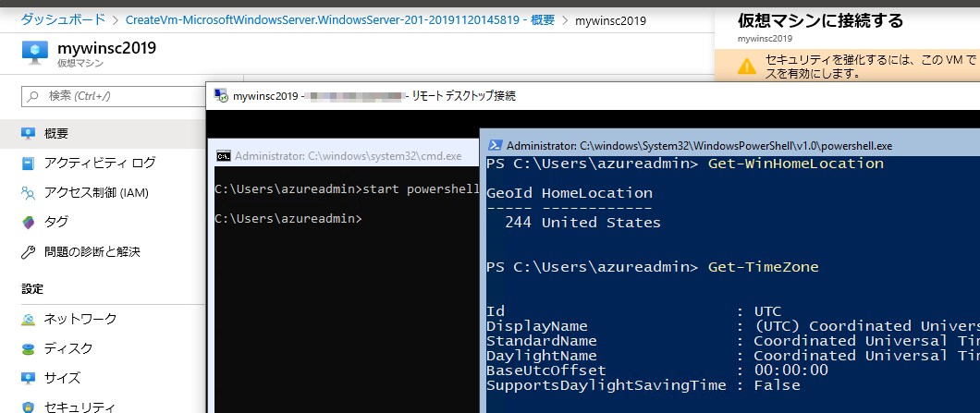Go to ダッシュボード breadcrumb link
Image resolution: width=980 pixels, height=413 pixels.
(63, 20)
